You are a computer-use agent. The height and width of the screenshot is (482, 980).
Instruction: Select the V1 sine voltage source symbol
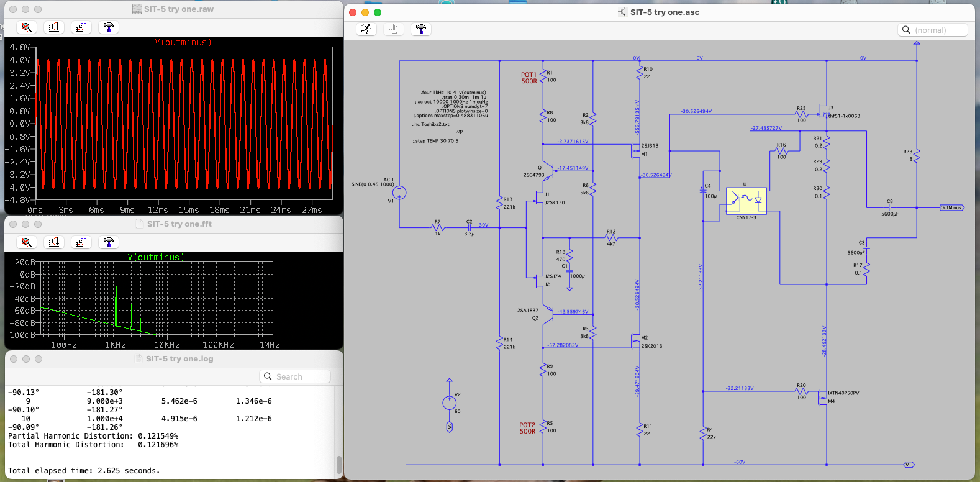[x=399, y=193]
